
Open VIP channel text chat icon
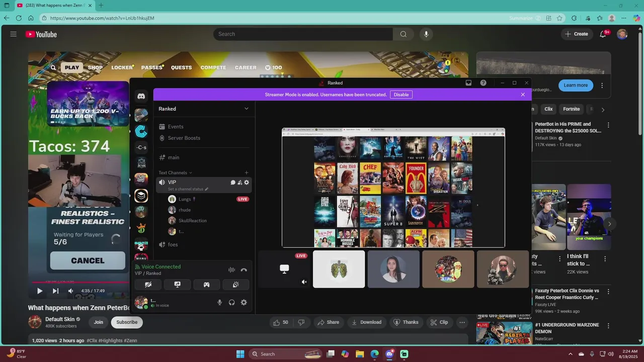click(x=233, y=183)
